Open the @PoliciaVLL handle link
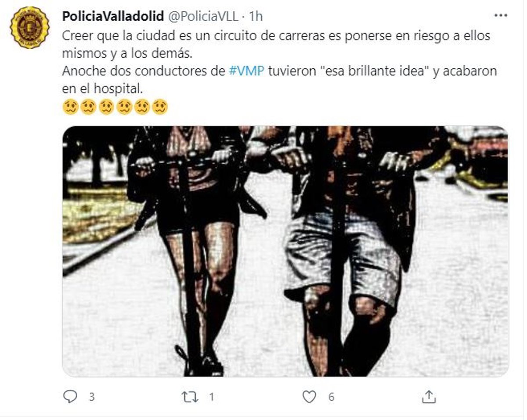The width and height of the screenshot is (527, 420). click(203, 16)
